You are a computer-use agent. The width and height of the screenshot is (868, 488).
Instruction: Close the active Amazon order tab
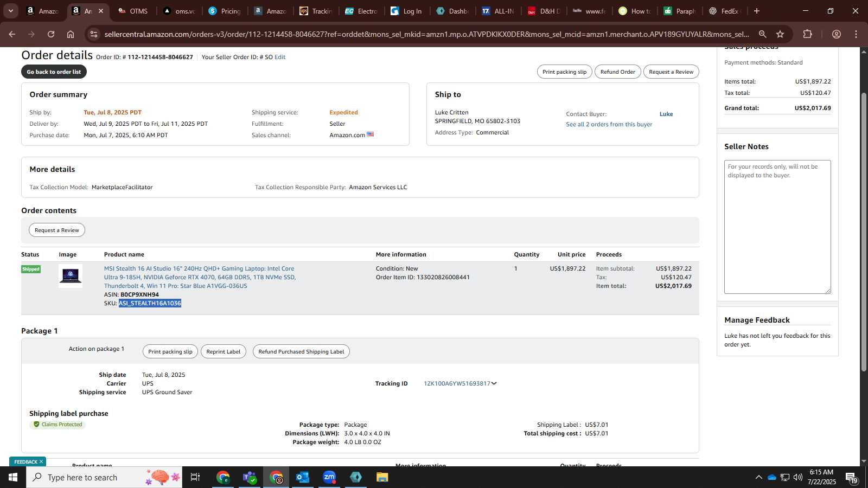click(x=100, y=11)
